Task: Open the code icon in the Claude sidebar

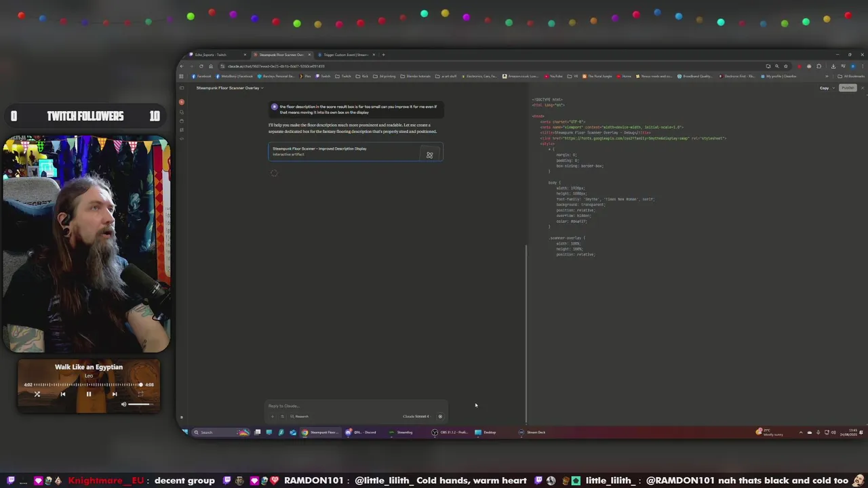Action: click(182, 138)
